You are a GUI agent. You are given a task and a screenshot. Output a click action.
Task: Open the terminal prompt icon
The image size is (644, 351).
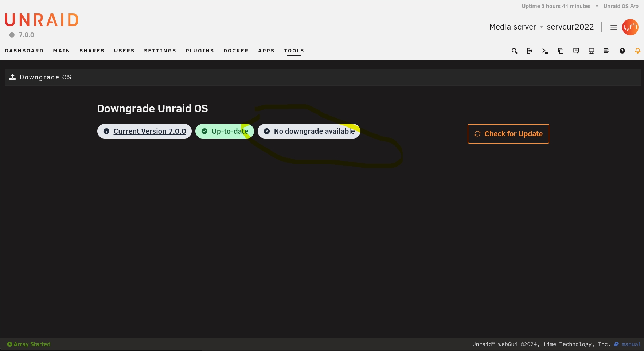coord(545,51)
